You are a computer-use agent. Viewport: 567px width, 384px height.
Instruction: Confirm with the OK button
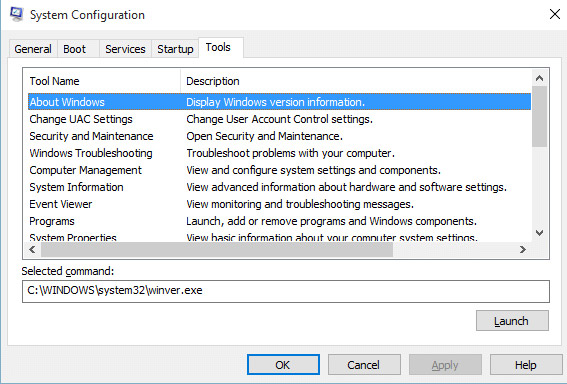[x=283, y=365]
